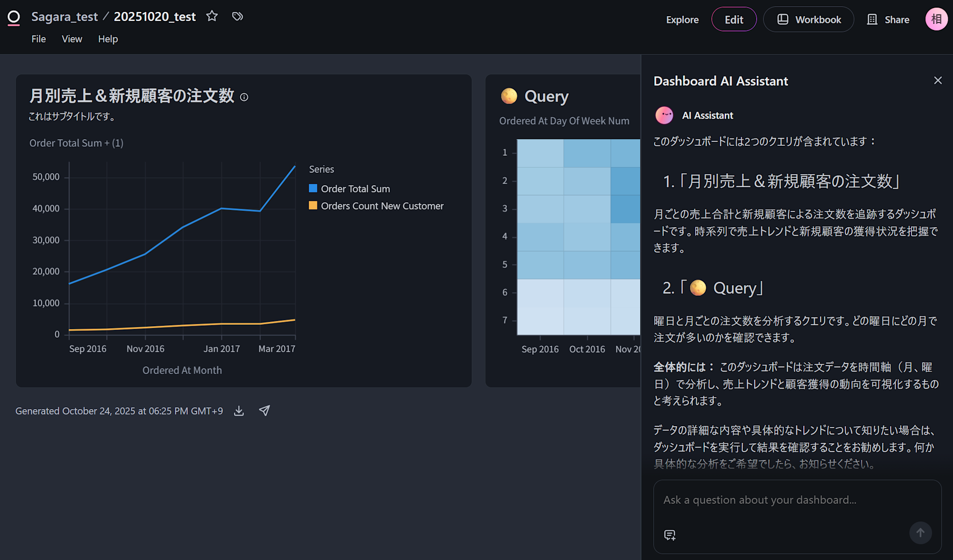Close the Dashboard AI Assistant panel
Viewport: 953px width, 560px height.
pos(938,80)
